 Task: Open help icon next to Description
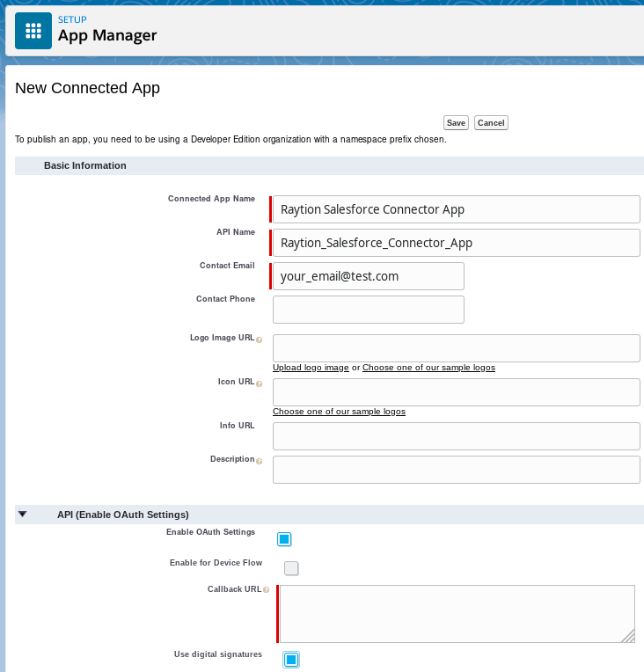click(x=259, y=461)
